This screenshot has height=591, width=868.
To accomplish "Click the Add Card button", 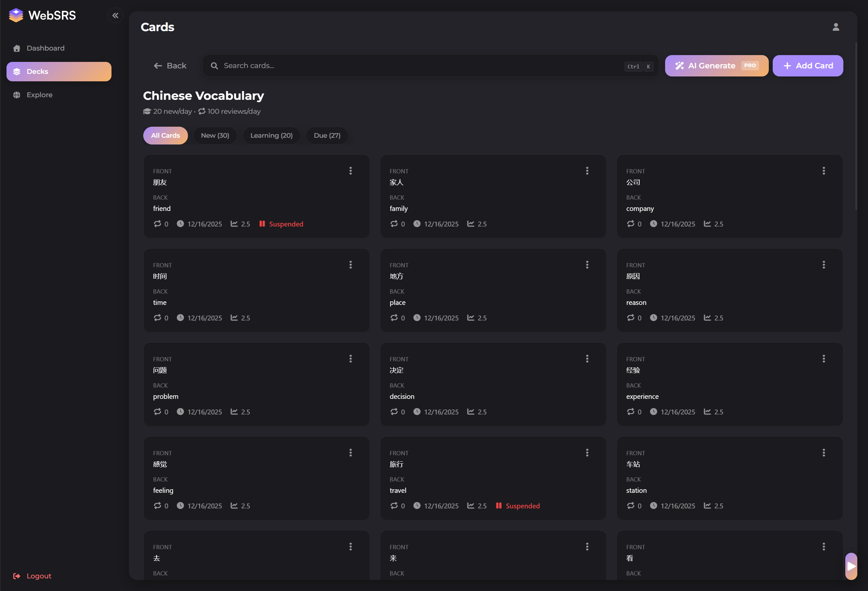I will [x=808, y=66].
